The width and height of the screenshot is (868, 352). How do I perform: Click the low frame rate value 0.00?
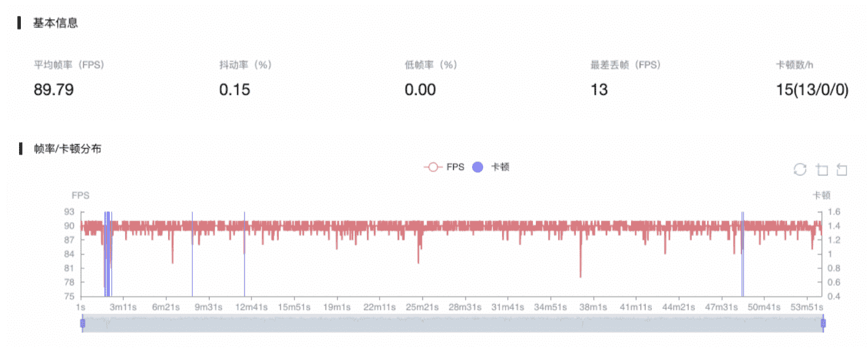pyautogui.click(x=420, y=90)
